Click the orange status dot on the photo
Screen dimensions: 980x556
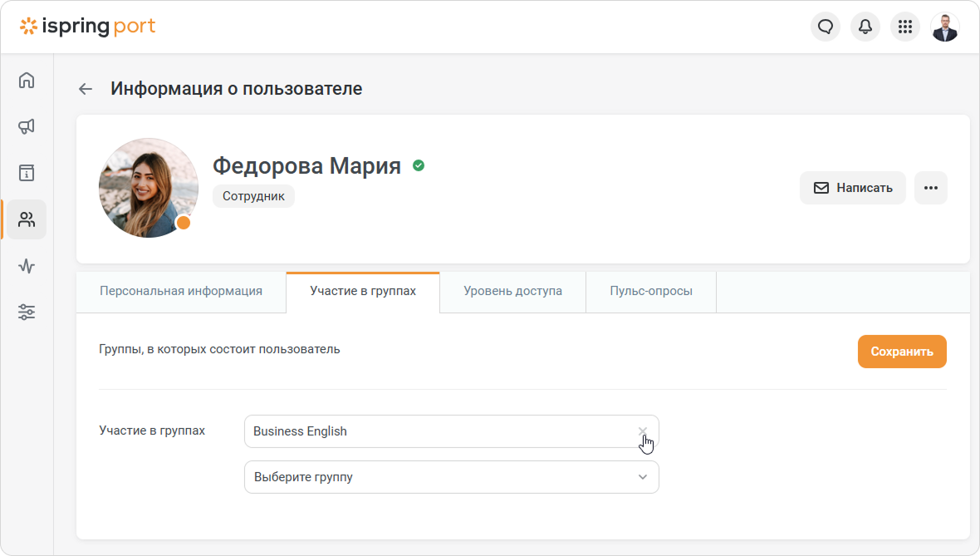[x=183, y=223]
